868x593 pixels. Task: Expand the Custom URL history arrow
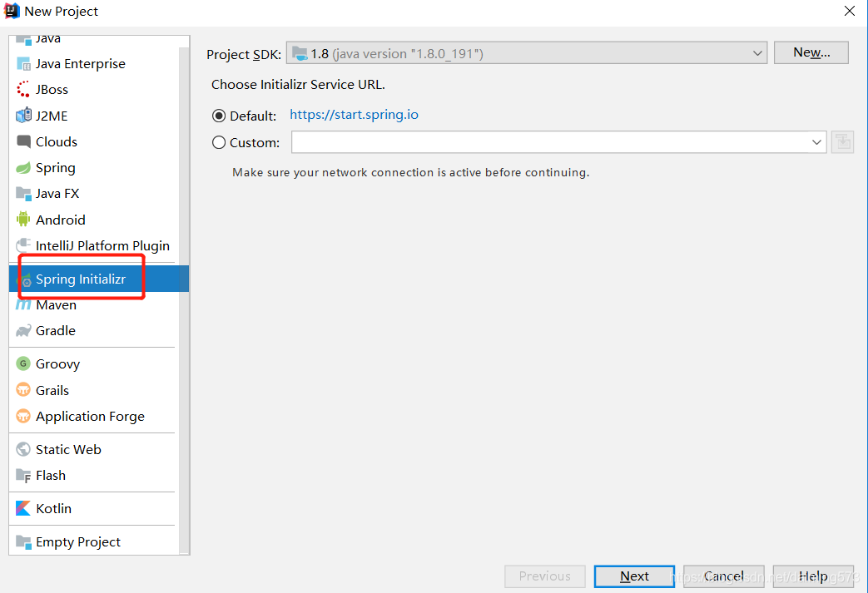pos(816,142)
